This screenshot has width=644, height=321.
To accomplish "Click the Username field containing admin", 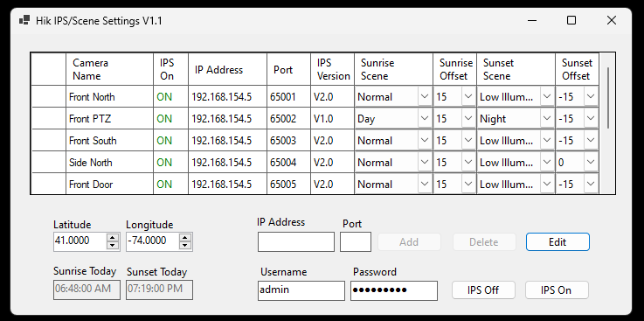I will (301, 290).
